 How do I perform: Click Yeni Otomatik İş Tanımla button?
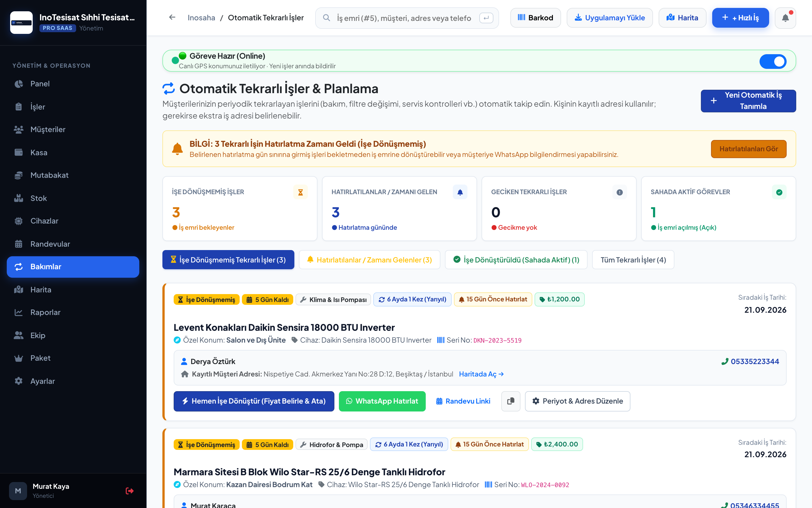748,101
